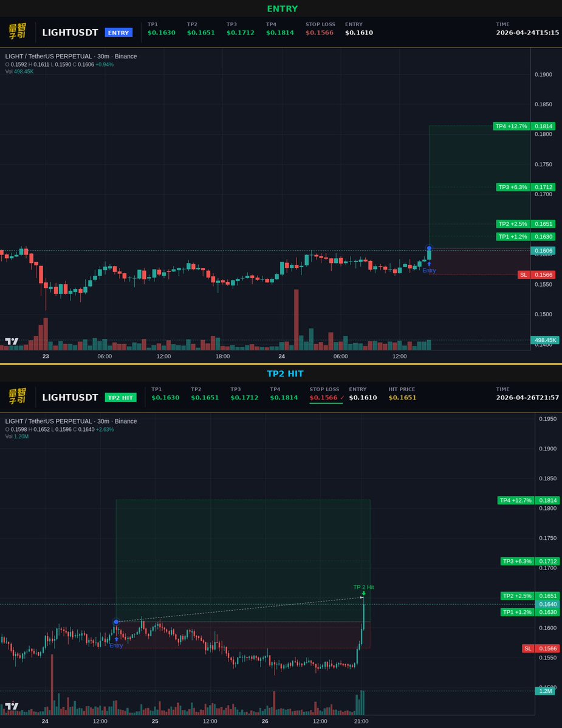This screenshot has height=728, width=562.
Task: Click the tallest red volume bar on the ENTRY chart
Action: pyautogui.click(x=296, y=319)
